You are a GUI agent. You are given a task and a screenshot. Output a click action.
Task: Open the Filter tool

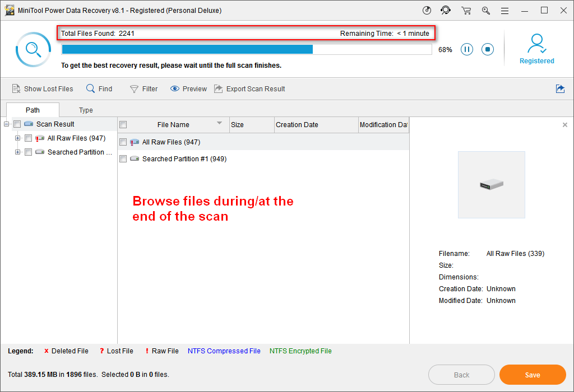[144, 89]
